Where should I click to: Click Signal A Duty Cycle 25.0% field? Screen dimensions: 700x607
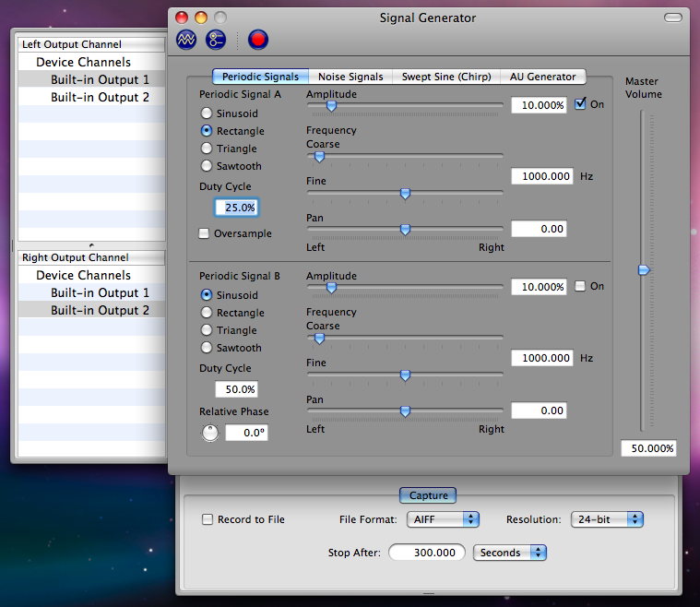tap(237, 208)
